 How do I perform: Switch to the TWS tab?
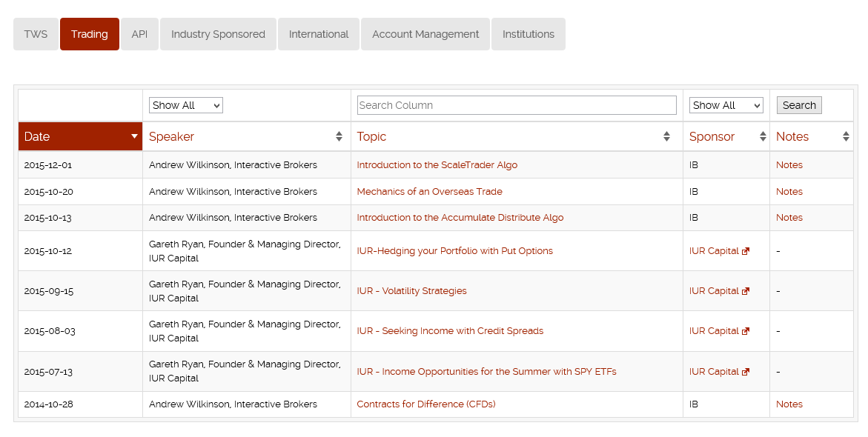(36, 34)
